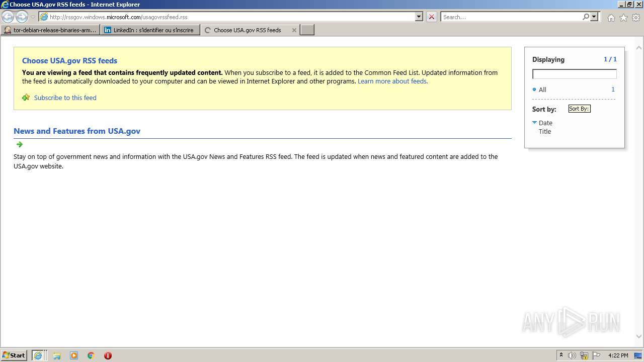The height and width of the screenshot is (362, 644).
Task: Click the Subscribe to this feed link
Action: point(65,98)
